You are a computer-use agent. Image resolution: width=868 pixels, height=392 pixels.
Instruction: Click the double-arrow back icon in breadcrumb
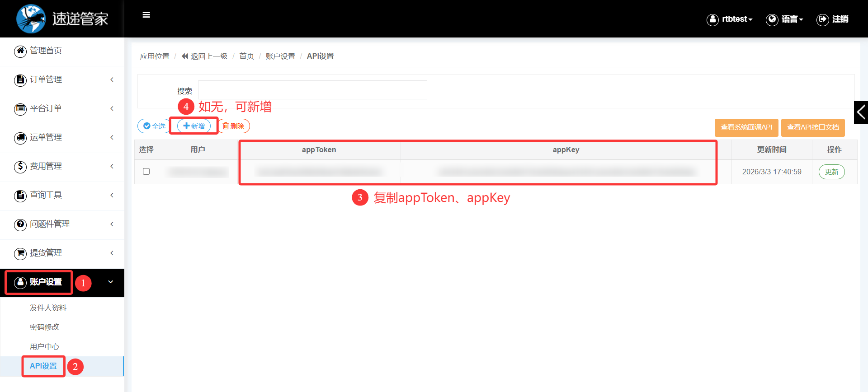(185, 56)
